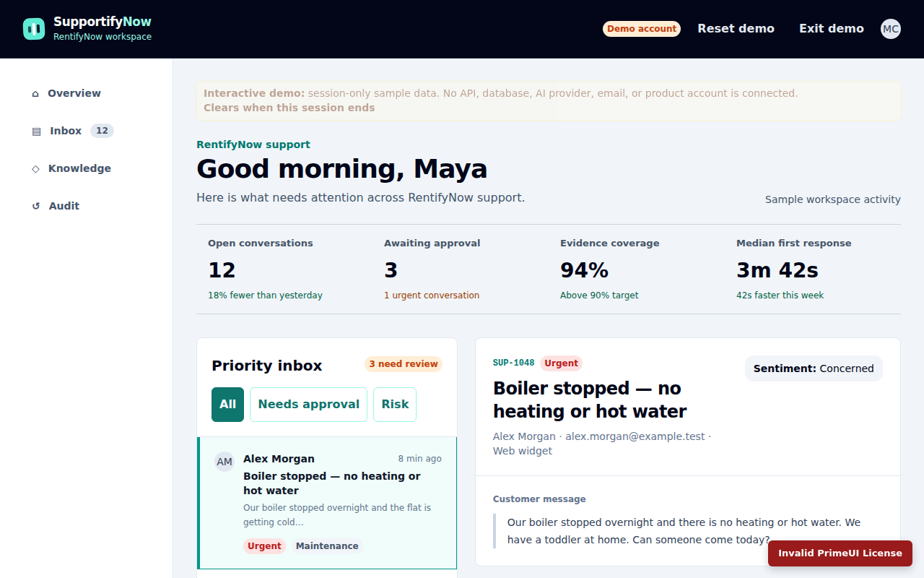Click the SupportifyNow logo icon
The height and width of the screenshot is (578, 924).
tap(34, 29)
